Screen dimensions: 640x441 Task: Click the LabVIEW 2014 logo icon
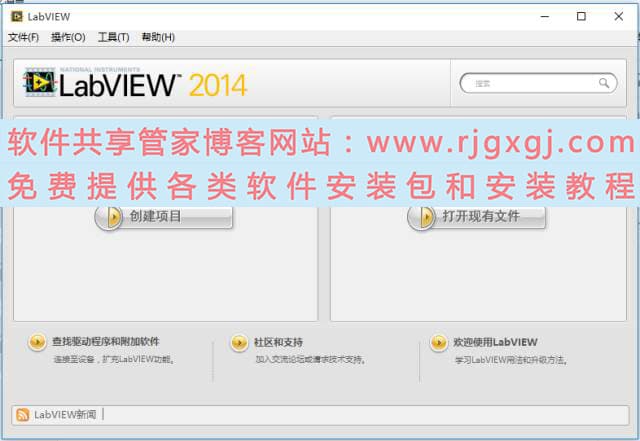39,82
